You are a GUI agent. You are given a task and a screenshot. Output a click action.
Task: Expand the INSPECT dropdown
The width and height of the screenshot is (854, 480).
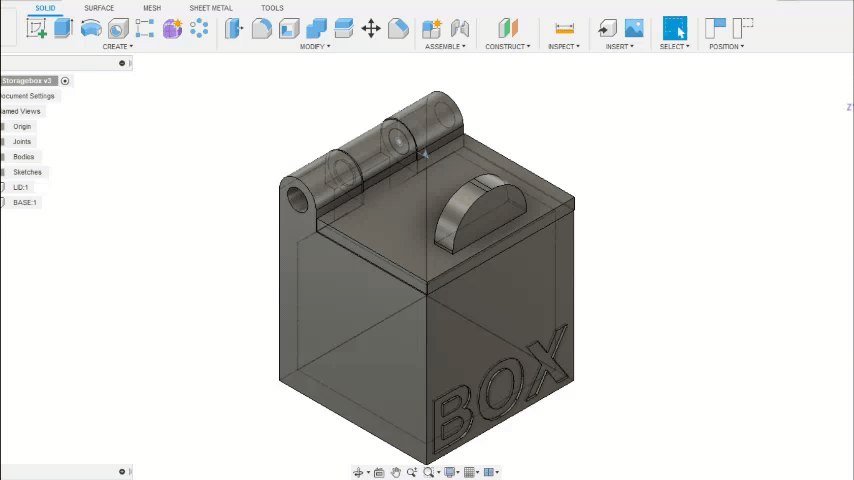(x=564, y=46)
